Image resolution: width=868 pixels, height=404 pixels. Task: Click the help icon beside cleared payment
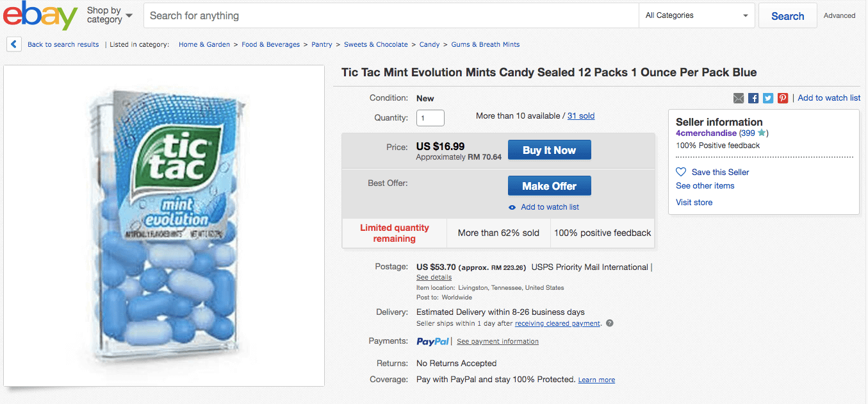(x=610, y=323)
